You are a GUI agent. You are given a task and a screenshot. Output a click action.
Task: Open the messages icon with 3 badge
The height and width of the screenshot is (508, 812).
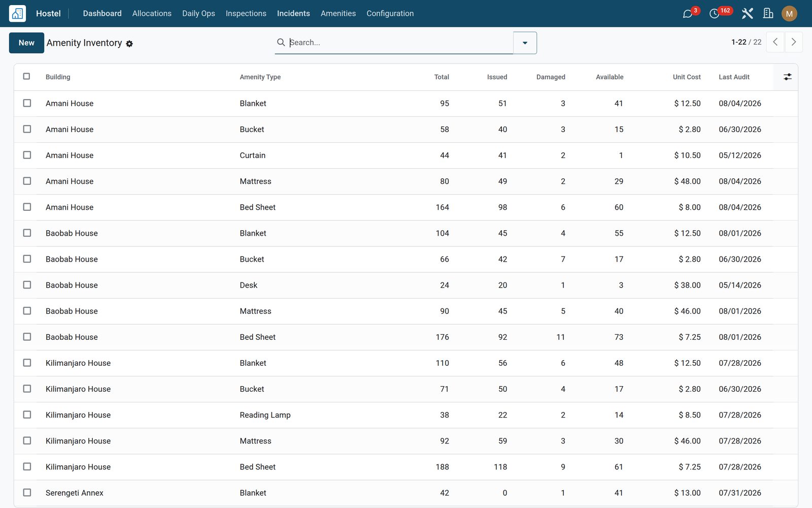(688, 14)
